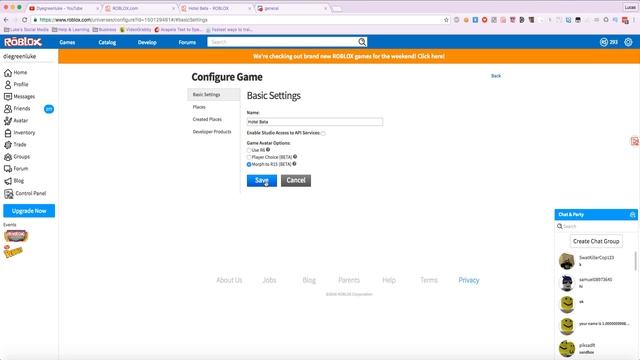Open the second event thumbnail under Events
The image size is (640, 360).
point(13,251)
